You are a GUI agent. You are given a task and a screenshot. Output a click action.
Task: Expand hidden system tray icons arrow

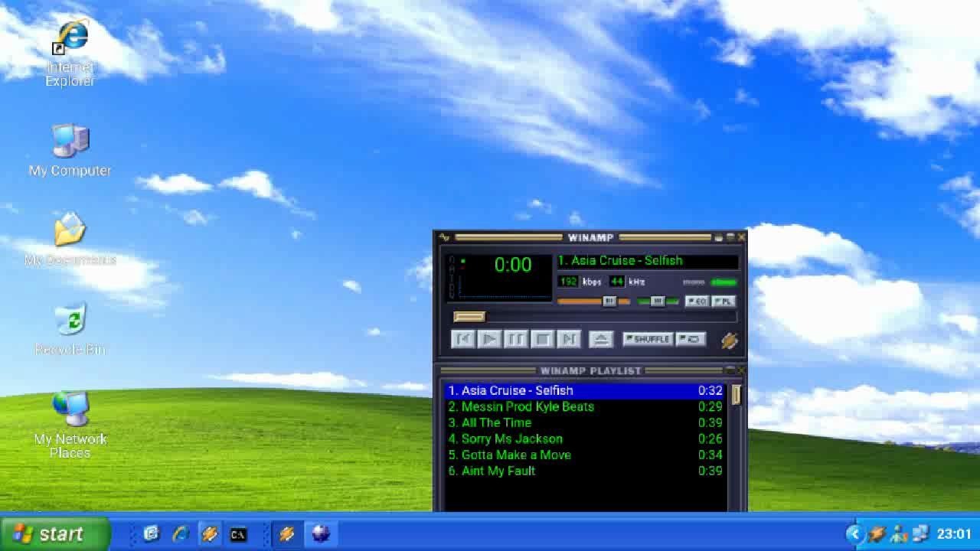pos(854,533)
